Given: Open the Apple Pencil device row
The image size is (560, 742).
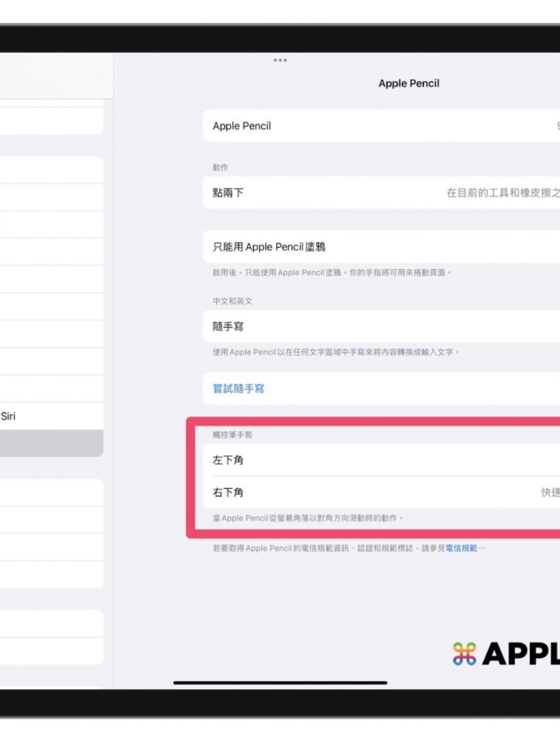Looking at the screenshot, I should (381, 126).
